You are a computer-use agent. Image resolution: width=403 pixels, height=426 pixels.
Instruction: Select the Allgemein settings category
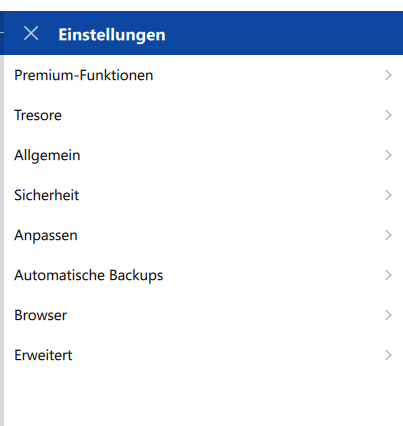(203, 155)
